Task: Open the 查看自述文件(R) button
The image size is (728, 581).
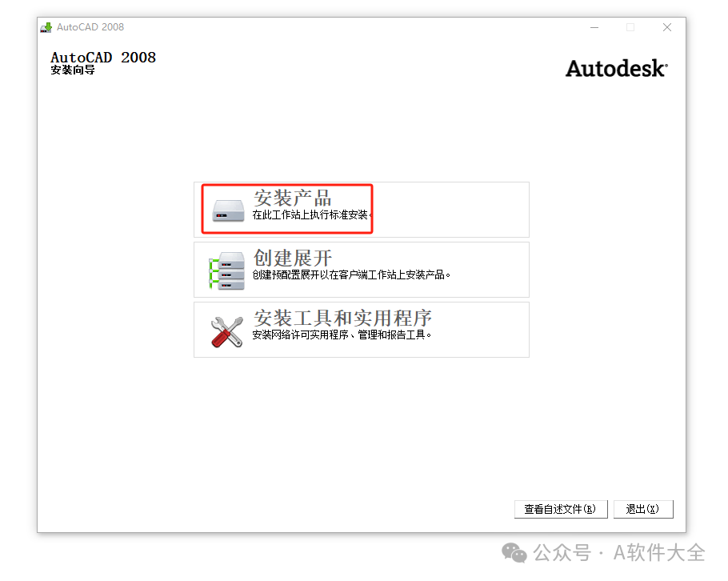Action: (x=561, y=509)
